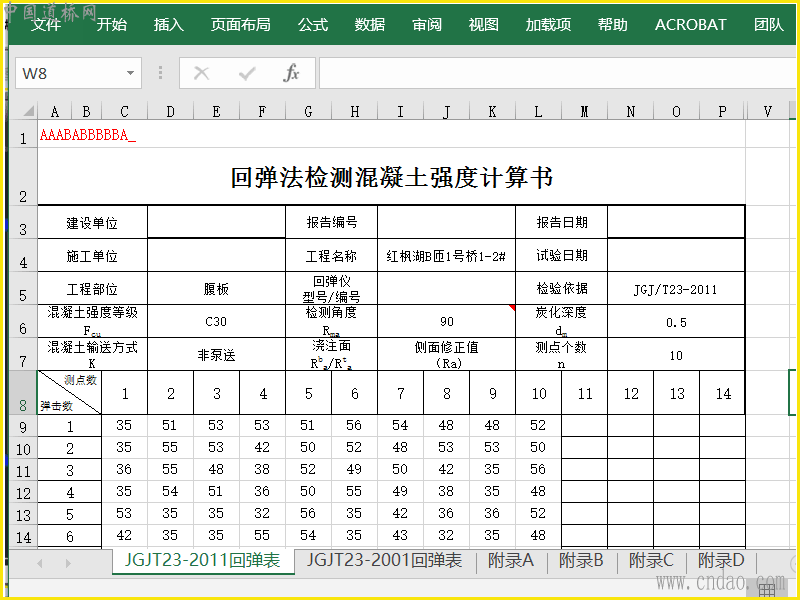Image resolution: width=800 pixels, height=600 pixels.
Task: Click the 检验依据 label cell
Action: click(562, 289)
